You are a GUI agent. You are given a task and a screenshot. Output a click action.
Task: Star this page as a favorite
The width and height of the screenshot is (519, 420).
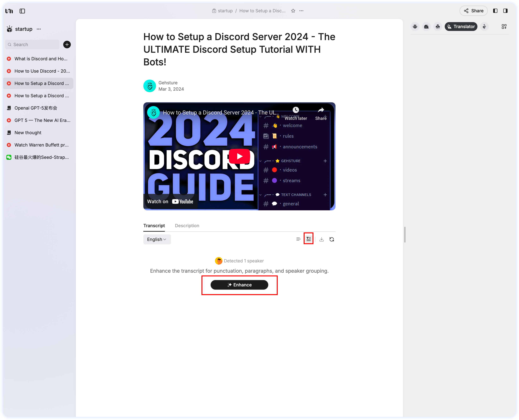(293, 11)
